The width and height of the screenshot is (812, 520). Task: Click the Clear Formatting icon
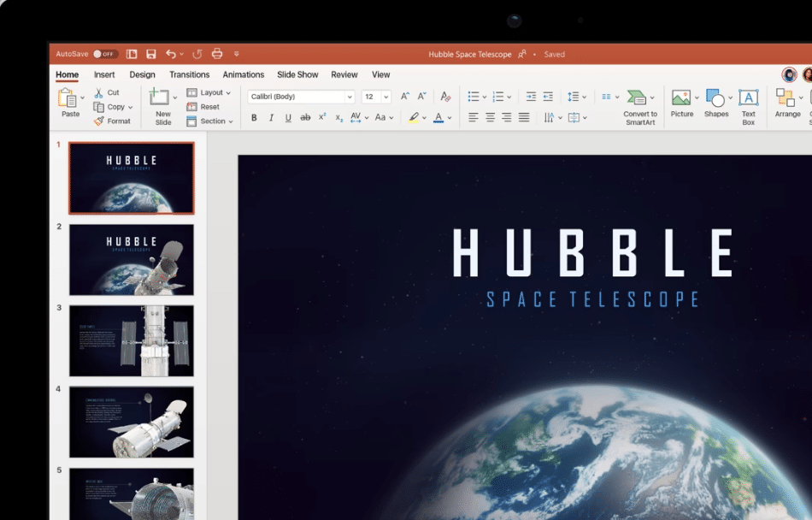click(445, 97)
